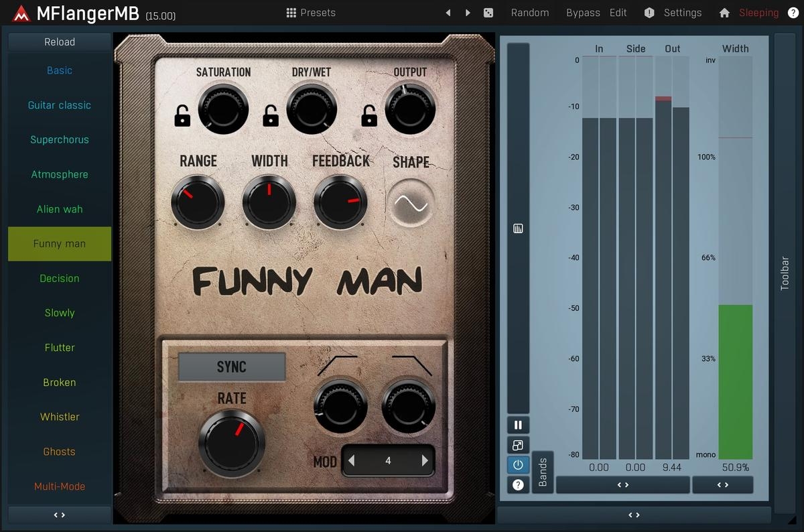Click the home icon in top bar

pos(724,13)
